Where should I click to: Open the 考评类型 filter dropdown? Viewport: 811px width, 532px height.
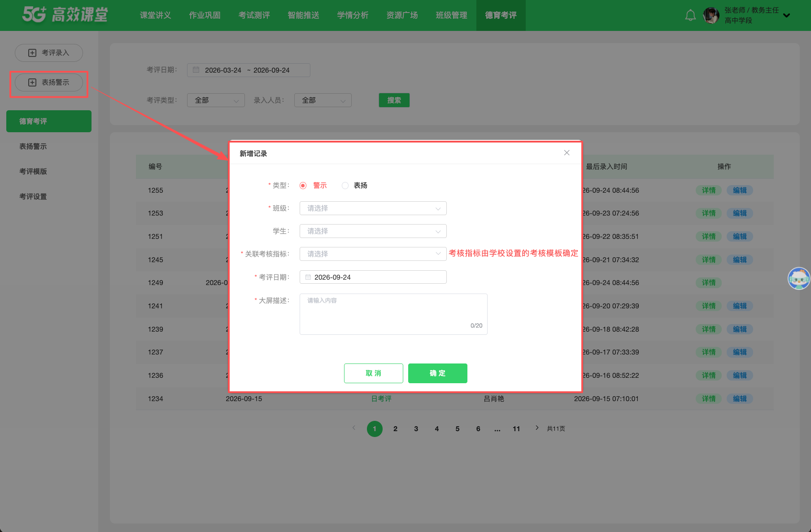click(x=216, y=100)
